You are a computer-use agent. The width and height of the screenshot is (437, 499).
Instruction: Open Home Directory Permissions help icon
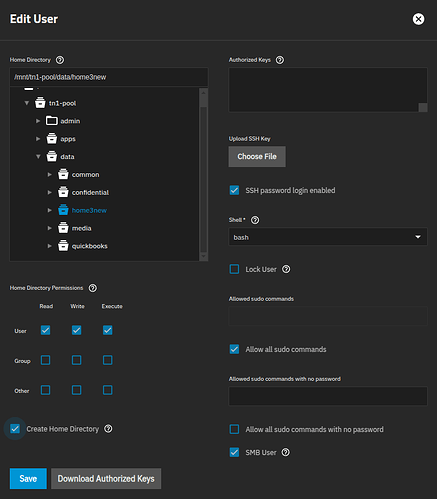pyautogui.click(x=93, y=288)
